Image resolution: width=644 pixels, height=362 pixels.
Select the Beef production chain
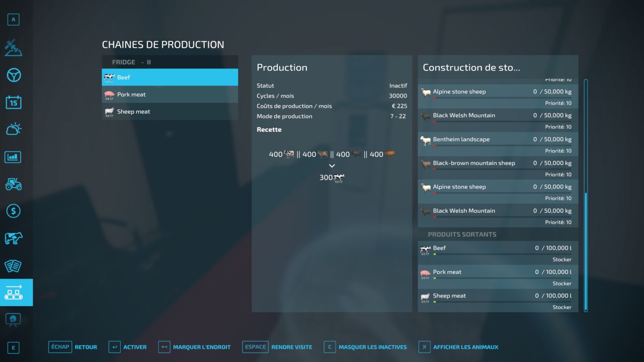point(170,77)
